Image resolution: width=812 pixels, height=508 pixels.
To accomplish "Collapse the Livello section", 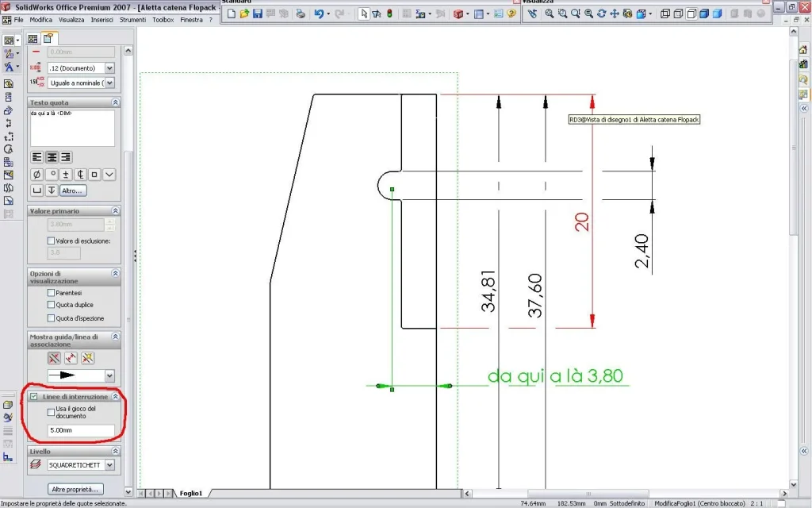I will pyautogui.click(x=116, y=452).
